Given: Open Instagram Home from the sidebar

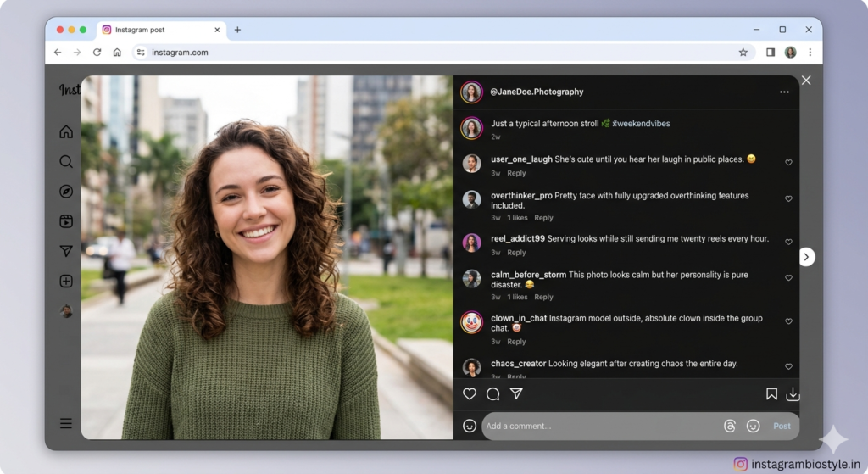Looking at the screenshot, I should pyautogui.click(x=66, y=131).
